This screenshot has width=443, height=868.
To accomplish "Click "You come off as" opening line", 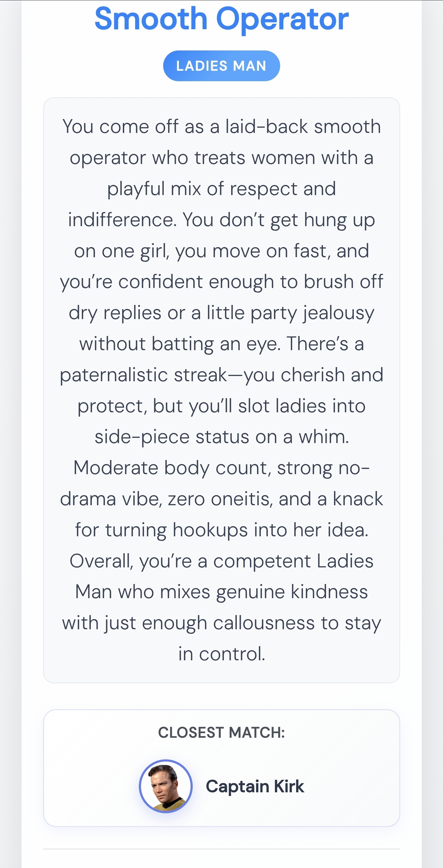I will tap(133, 127).
